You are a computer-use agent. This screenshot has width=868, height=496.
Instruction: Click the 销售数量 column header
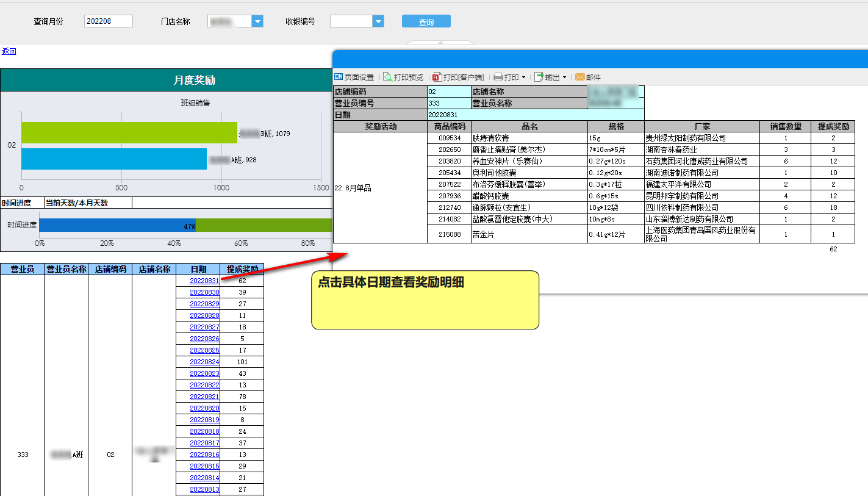(x=786, y=126)
